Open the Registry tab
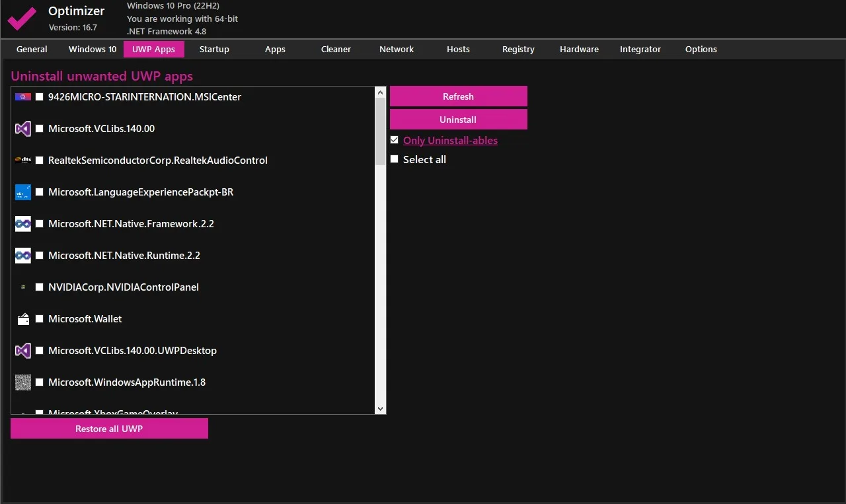The image size is (846, 504). pos(518,50)
